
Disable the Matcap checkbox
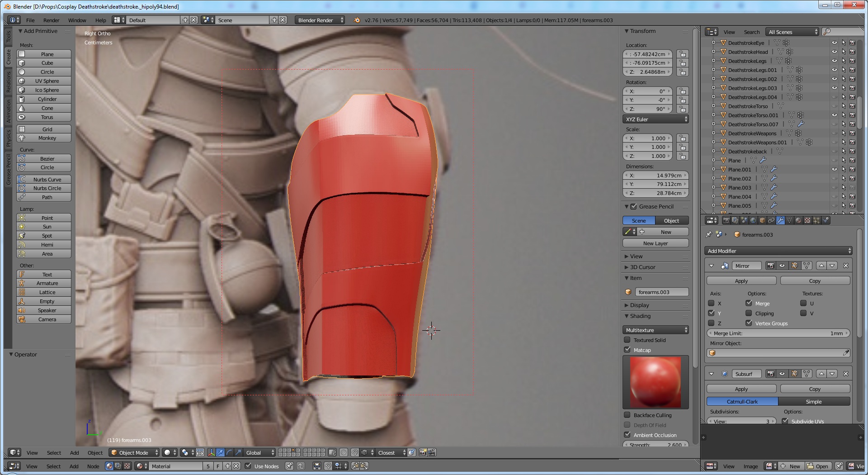pos(627,350)
